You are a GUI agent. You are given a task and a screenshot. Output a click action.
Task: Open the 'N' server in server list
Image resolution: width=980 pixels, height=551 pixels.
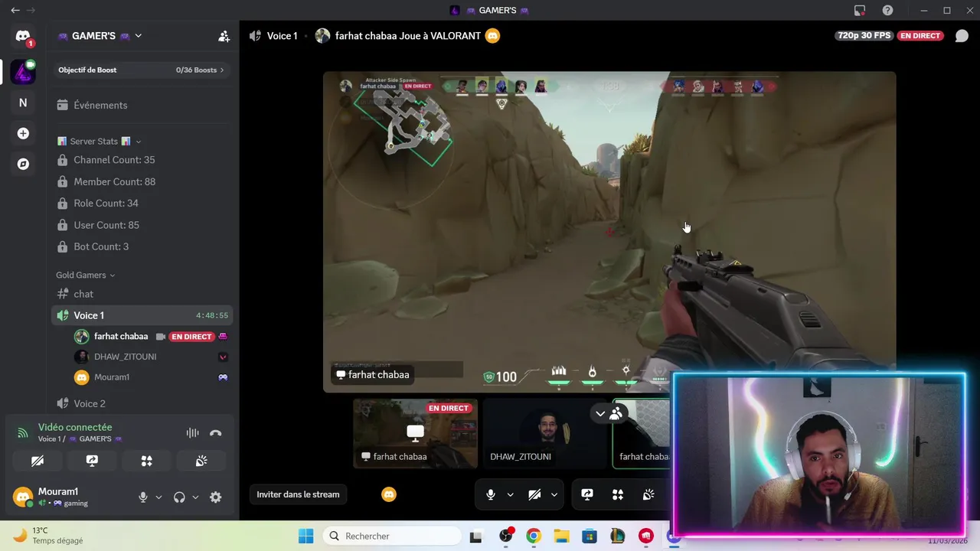[23, 103]
